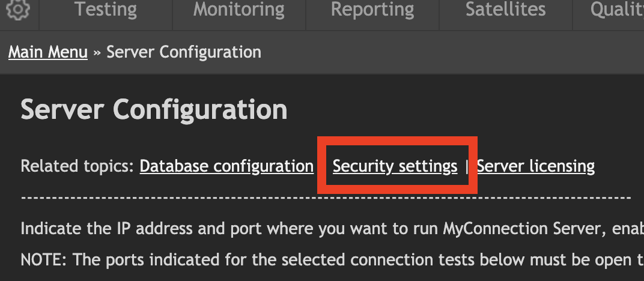Open the Satellites menu

(x=506, y=10)
